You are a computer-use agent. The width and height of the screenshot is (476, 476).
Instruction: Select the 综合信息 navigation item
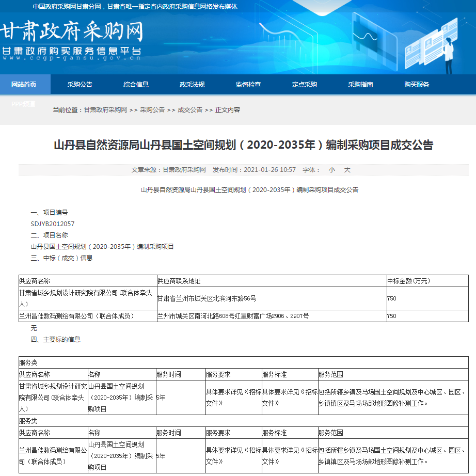136,85
